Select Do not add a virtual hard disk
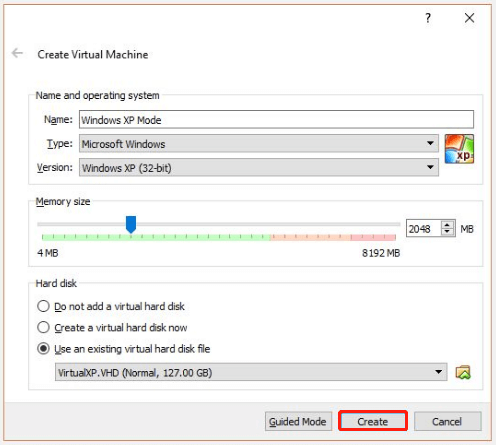The image size is (496, 445). [111, 306]
